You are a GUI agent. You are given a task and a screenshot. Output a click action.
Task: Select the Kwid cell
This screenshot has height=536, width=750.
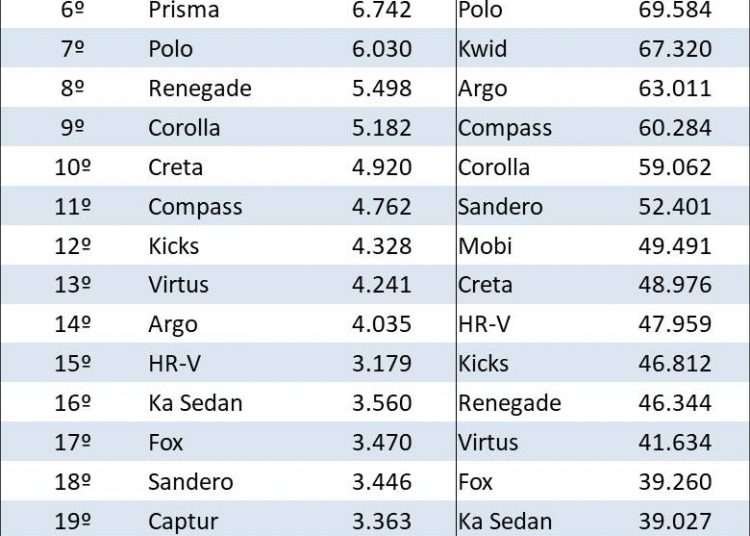[482, 49]
